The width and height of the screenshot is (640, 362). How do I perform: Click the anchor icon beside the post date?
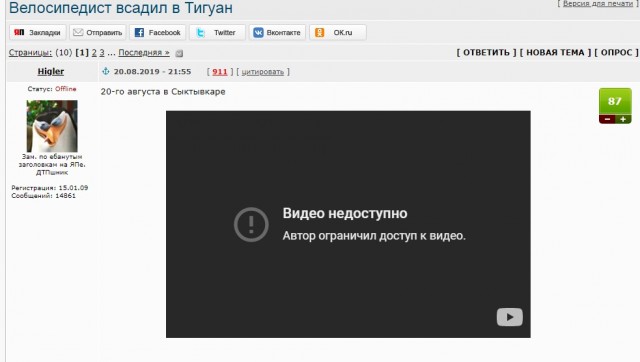tap(106, 71)
